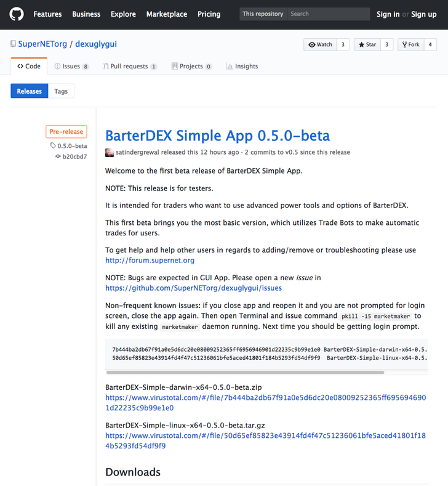Click the Sign in link
448x486 pixels.
388,14
